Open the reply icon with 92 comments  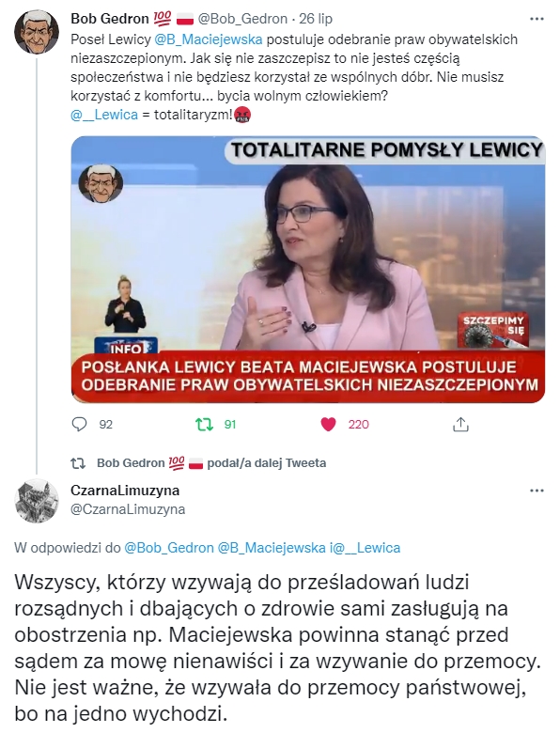pyautogui.click(x=80, y=424)
